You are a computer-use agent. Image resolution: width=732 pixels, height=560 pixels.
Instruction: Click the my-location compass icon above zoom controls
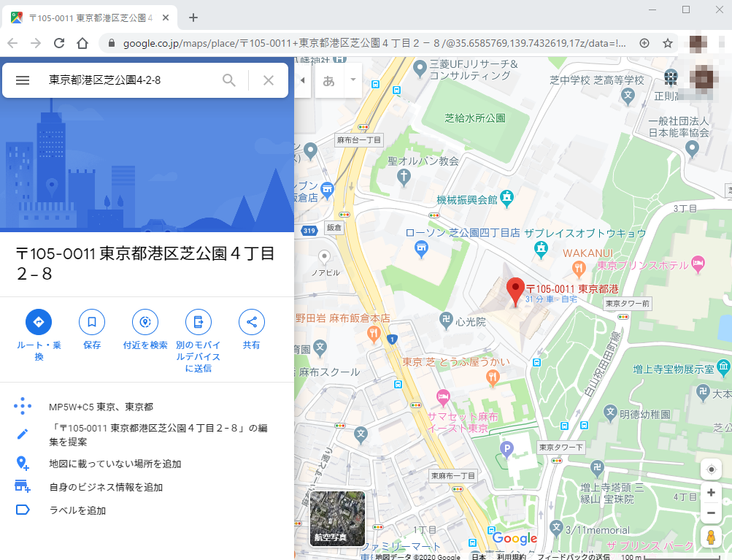pyautogui.click(x=710, y=469)
